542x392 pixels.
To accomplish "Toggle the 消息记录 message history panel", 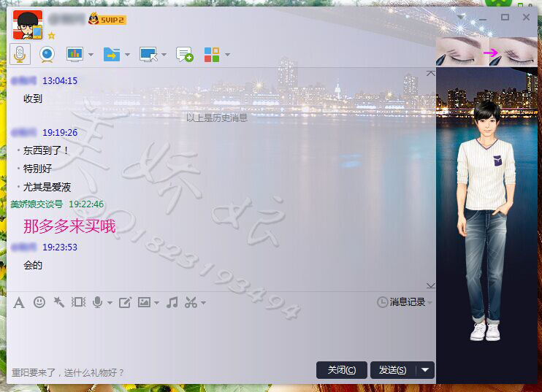I will click(402, 302).
